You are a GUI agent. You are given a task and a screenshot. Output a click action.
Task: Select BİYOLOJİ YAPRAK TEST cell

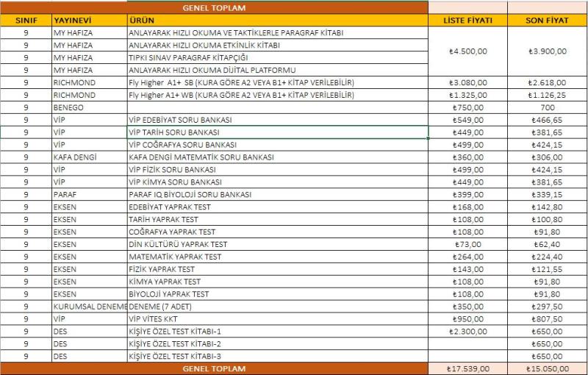278,294
